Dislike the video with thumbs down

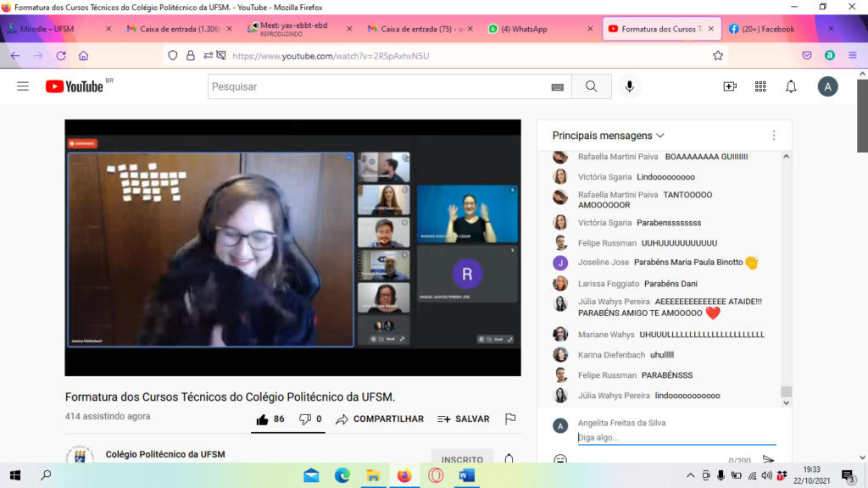pos(305,419)
